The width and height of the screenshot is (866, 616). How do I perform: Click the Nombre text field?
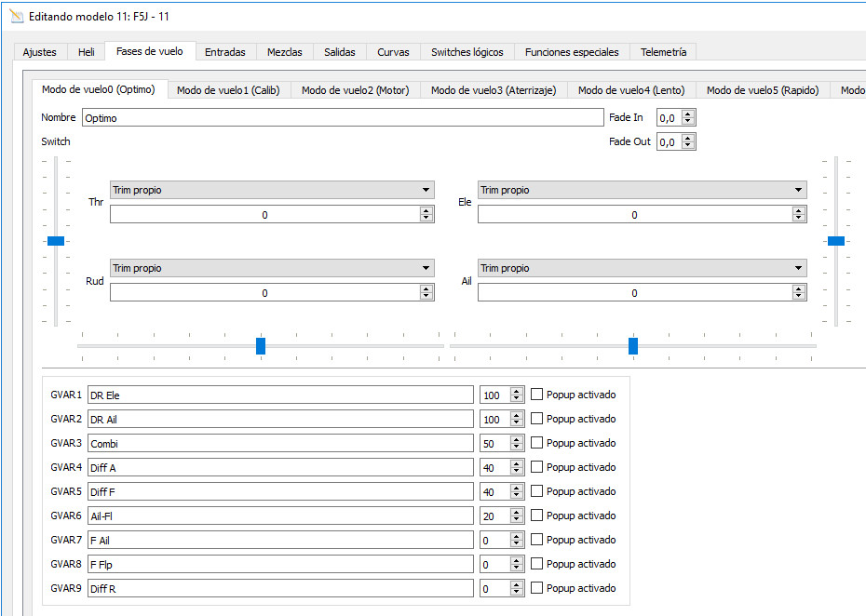tap(343, 118)
